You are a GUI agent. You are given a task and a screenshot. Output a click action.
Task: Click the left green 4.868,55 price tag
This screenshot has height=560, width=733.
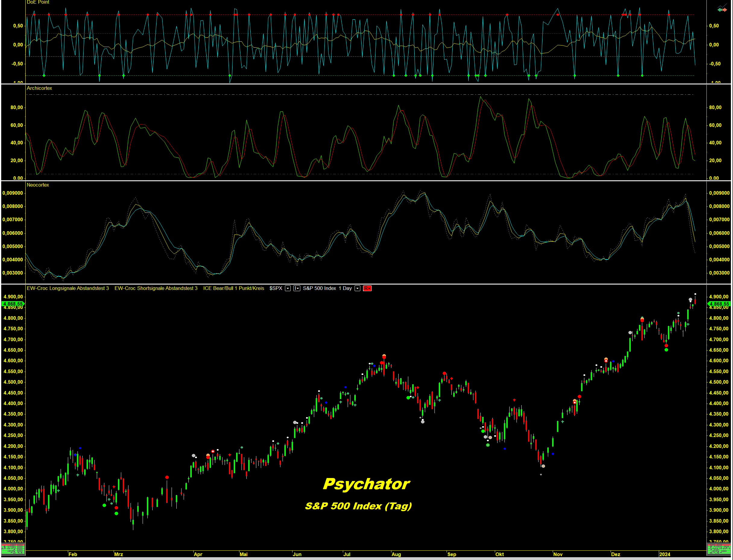(13, 304)
